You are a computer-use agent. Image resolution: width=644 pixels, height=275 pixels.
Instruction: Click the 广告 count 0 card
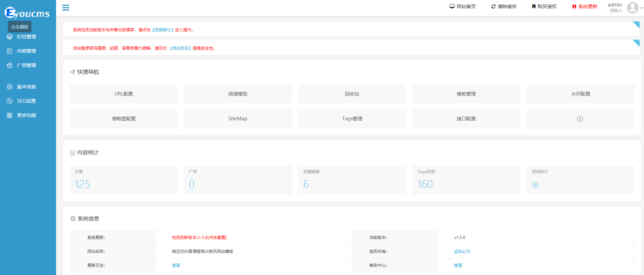(238, 180)
